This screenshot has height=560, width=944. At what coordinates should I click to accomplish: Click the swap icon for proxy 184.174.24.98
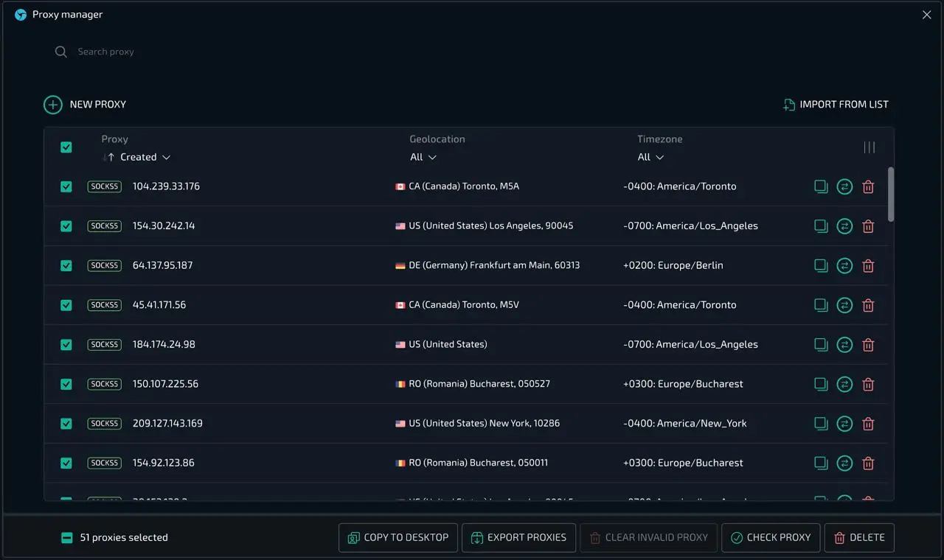coord(844,345)
